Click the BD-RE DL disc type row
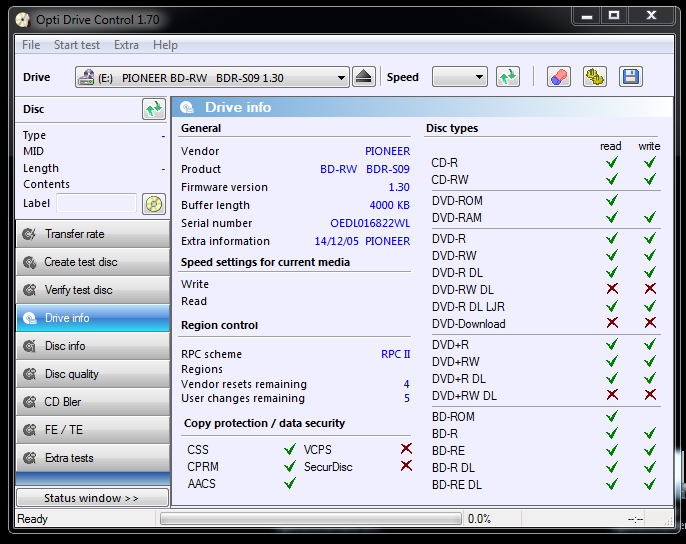Viewport: 686px width, 544px height. pyautogui.click(x=546, y=484)
